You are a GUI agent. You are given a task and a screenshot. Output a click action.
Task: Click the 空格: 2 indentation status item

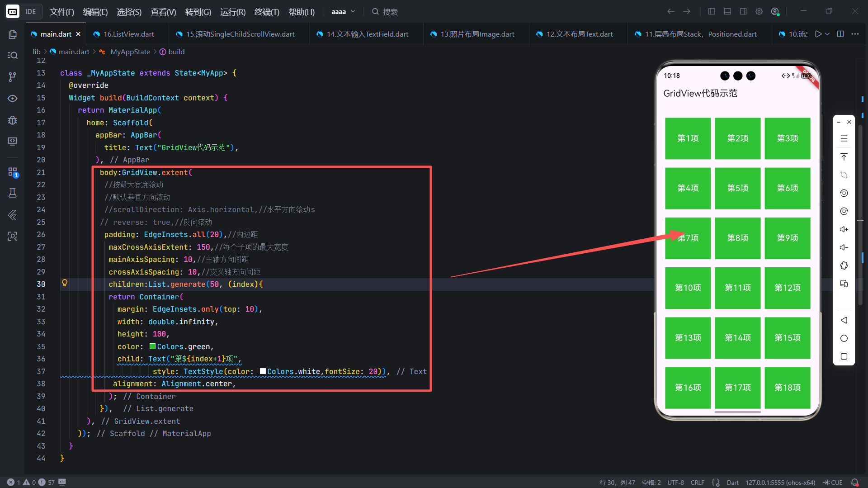tap(651, 482)
